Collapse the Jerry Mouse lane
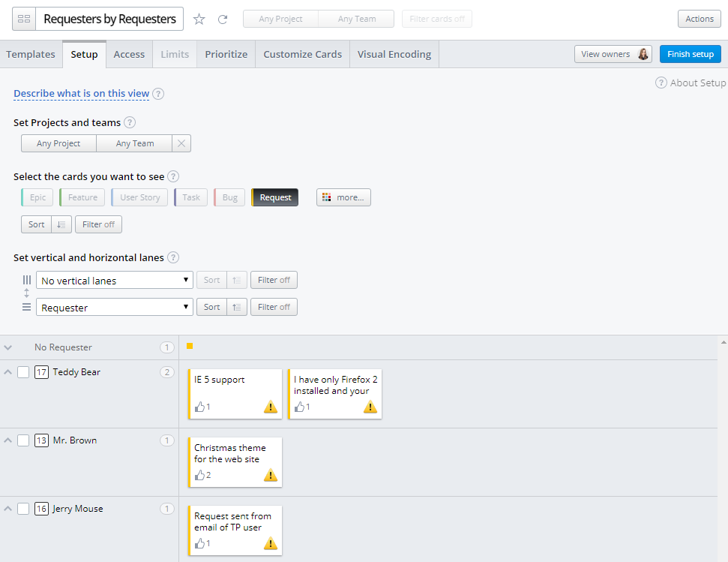The image size is (728, 562). click(x=7, y=508)
